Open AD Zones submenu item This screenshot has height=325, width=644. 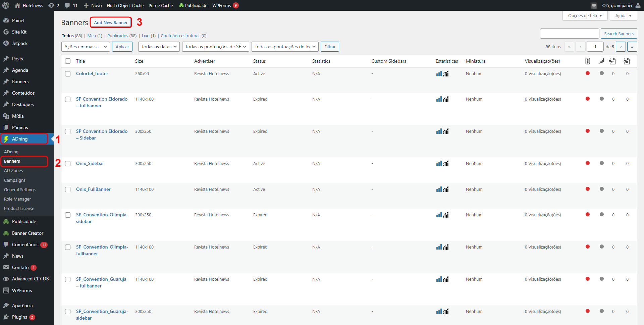click(x=13, y=171)
